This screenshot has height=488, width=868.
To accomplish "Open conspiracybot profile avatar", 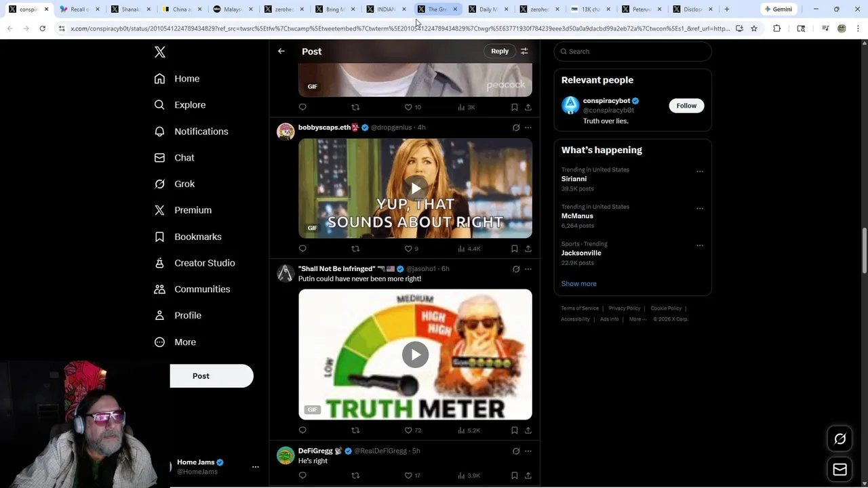I will pos(570,105).
